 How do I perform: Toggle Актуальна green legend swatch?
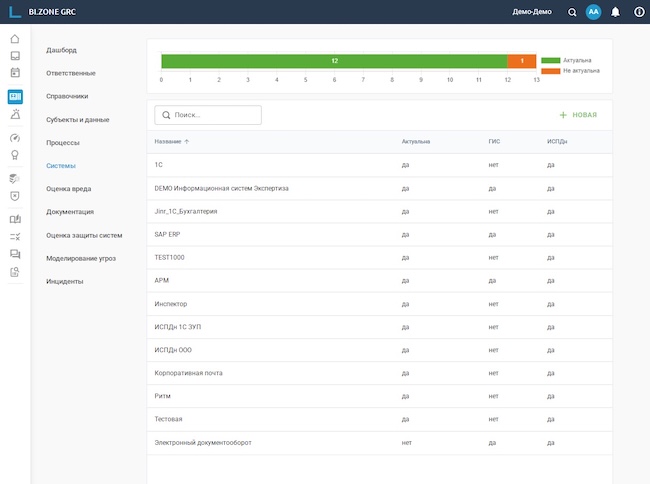(551, 60)
